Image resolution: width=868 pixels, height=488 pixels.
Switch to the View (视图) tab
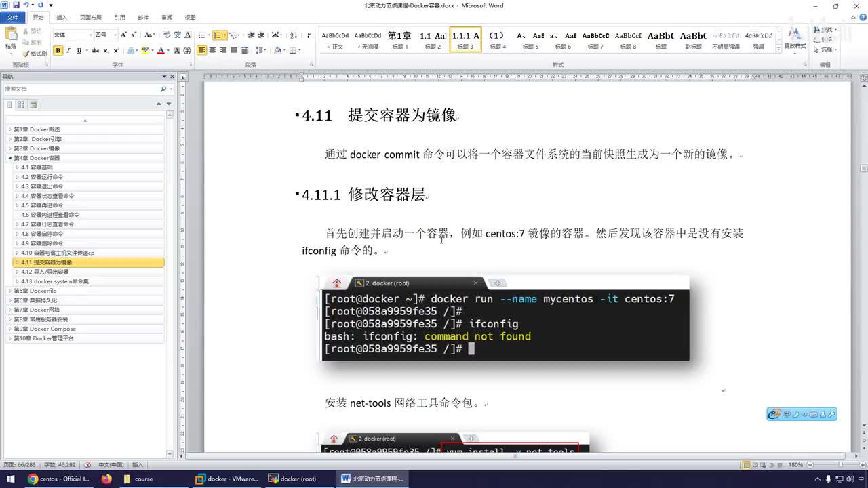coord(190,17)
